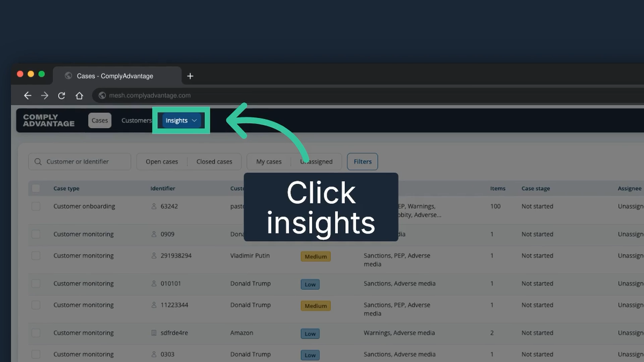
Task: Click the Case stage column header
Action: (536, 188)
